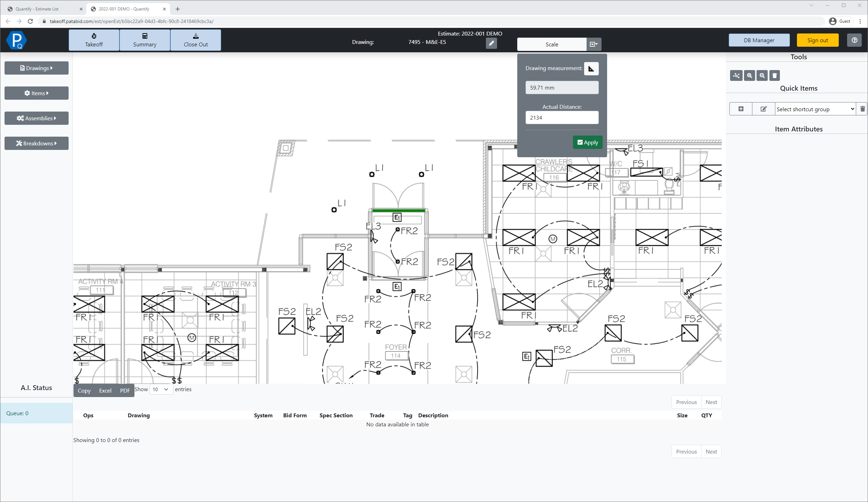868x502 pixels.
Task: Expand the Assemblies side menu
Action: point(37,118)
